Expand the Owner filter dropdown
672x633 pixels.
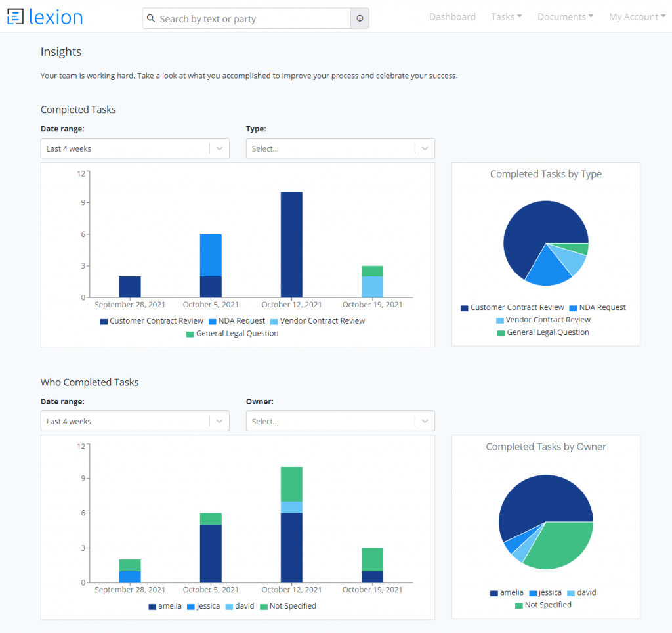point(340,422)
